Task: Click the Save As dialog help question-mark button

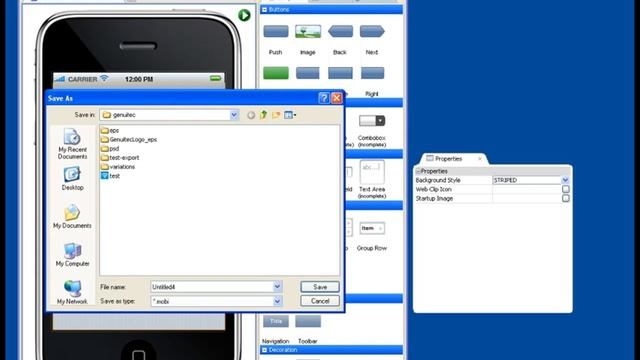Action: pos(324,98)
